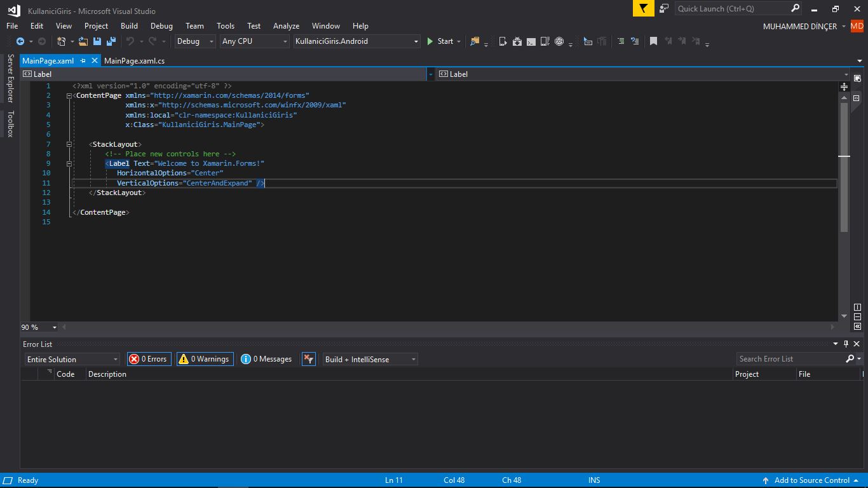This screenshot has height=488, width=868.
Task: Open the Android Adb Command Prompt icon
Action: click(x=531, y=41)
